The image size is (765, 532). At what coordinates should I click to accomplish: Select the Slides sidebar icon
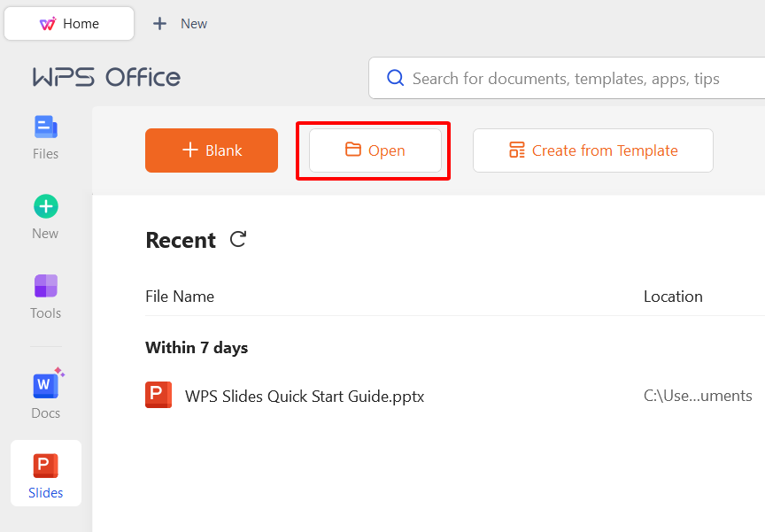point(46,466)
